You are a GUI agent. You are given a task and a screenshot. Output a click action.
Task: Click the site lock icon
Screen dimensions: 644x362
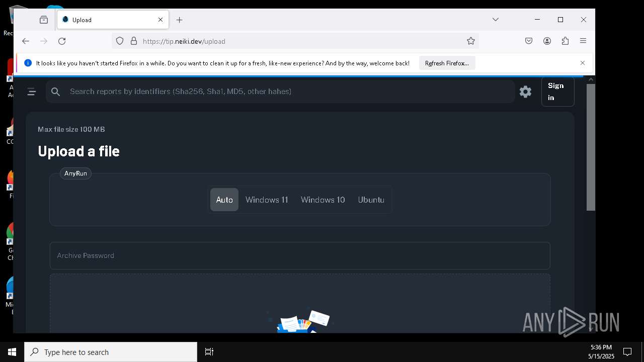(134, 41)
